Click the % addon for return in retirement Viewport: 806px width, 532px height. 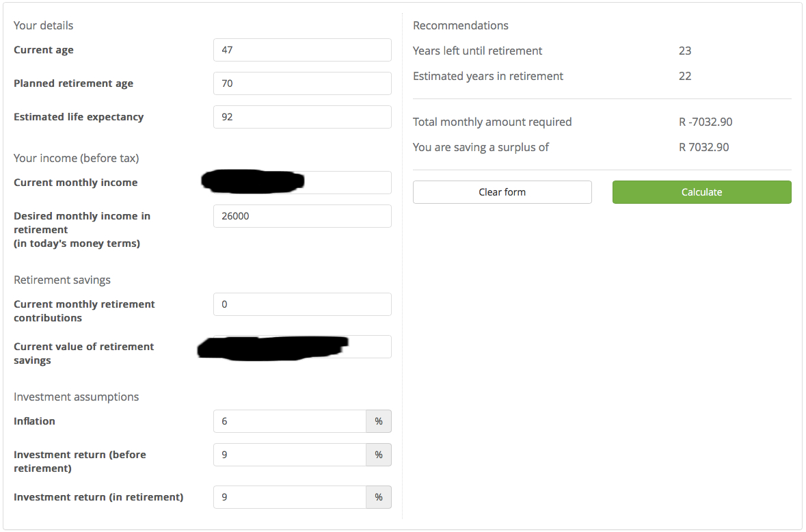[379, 497]
